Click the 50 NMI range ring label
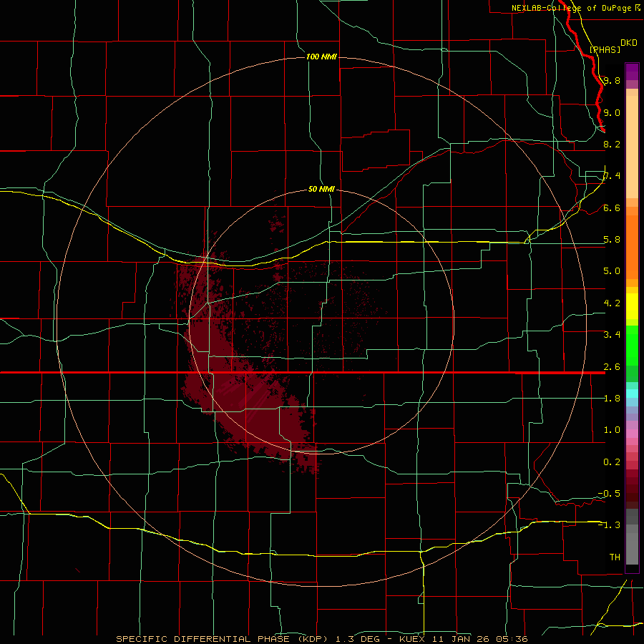 pyautogui.click(x=321, y=190)
